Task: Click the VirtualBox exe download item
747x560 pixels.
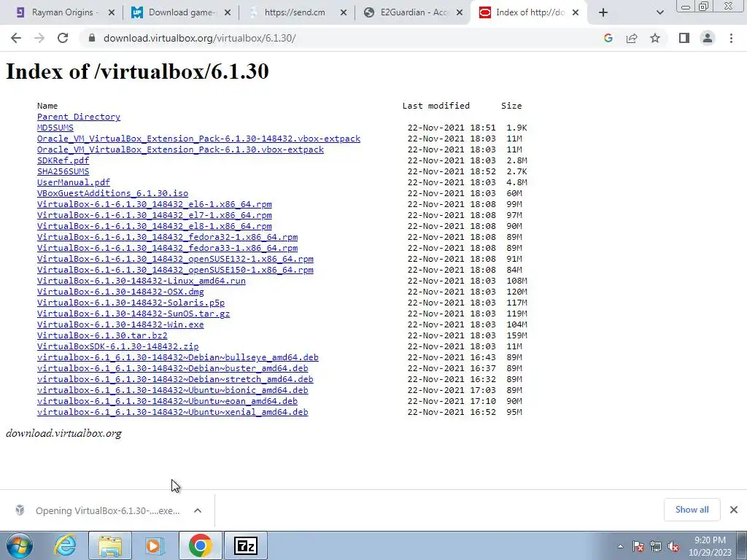Action: click(100, 510)
